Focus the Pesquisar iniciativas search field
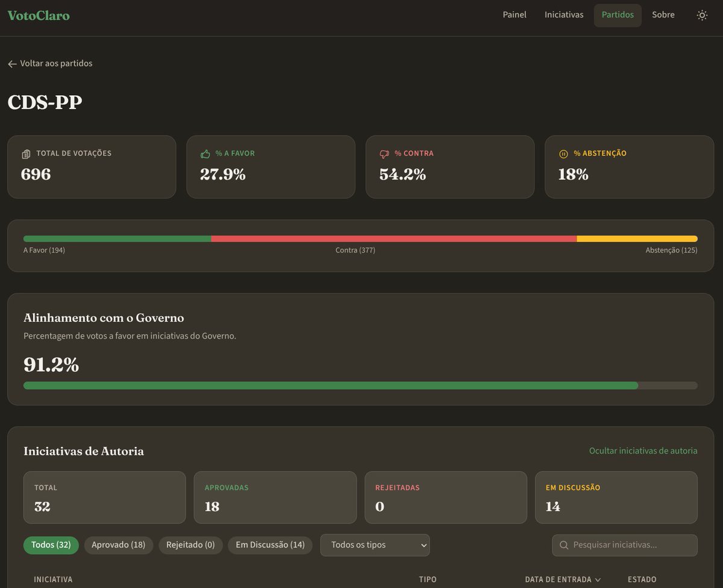 click(x=625, y=545)
